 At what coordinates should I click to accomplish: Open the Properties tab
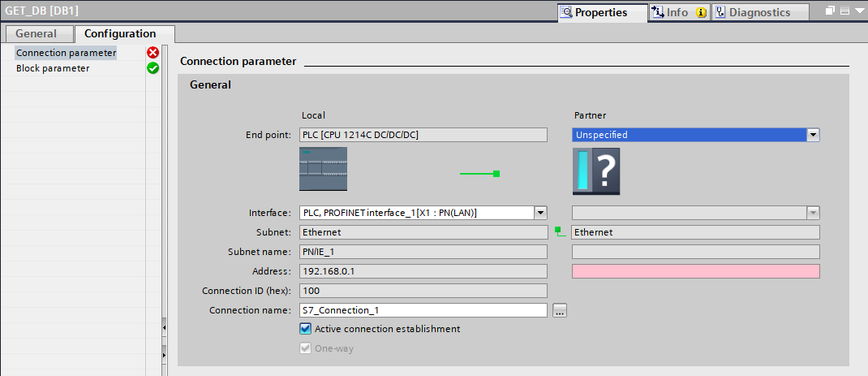click(x=602, y=12)
